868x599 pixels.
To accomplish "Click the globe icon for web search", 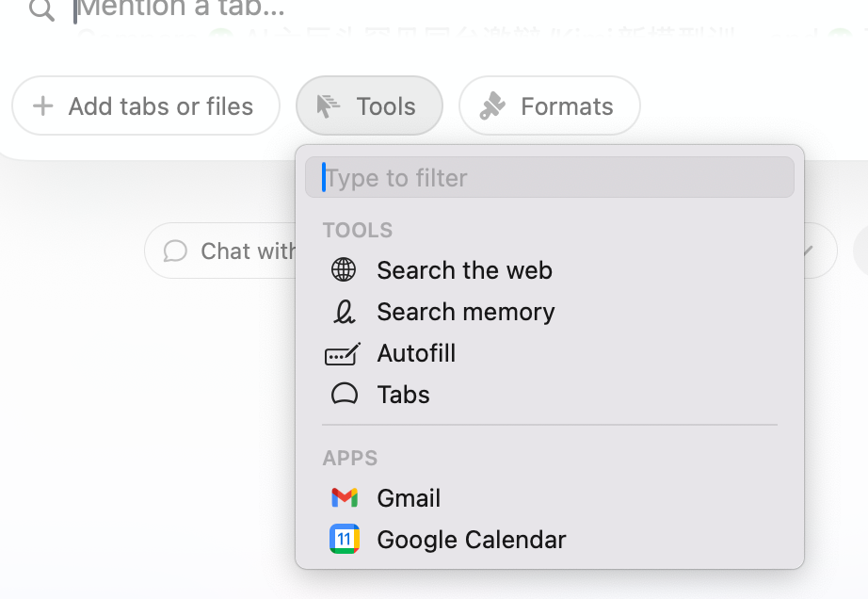I will click(344, 270).
